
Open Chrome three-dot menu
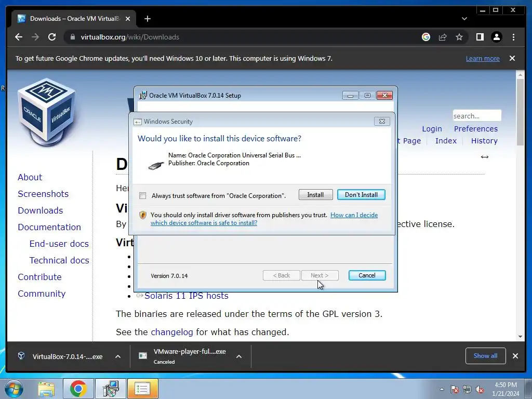(x=513, y=37)
